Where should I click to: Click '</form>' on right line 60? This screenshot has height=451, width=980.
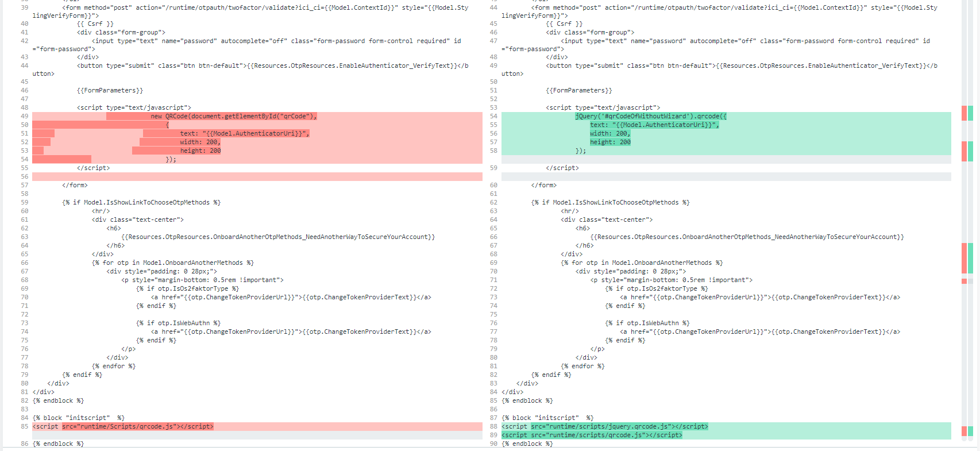544,185
